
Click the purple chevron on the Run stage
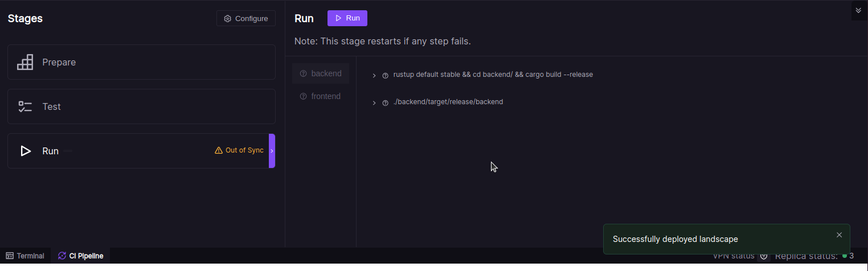272,151
